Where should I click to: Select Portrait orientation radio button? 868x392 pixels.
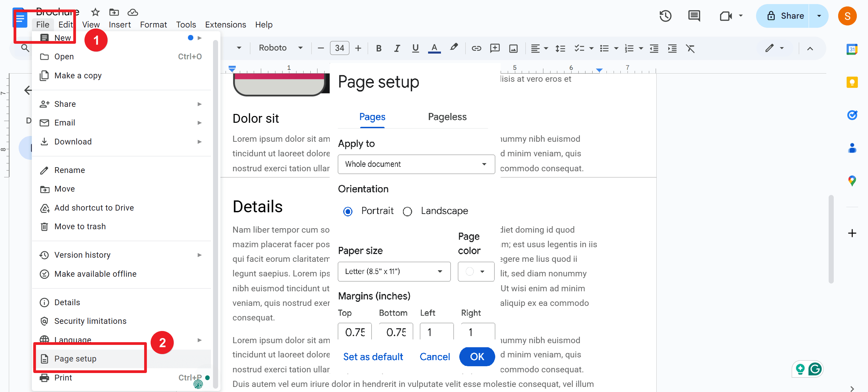[346, 210]
